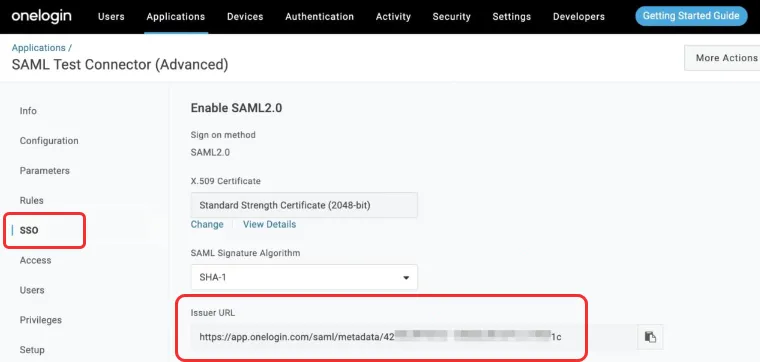Open the Applications top menu

(175, 16)
